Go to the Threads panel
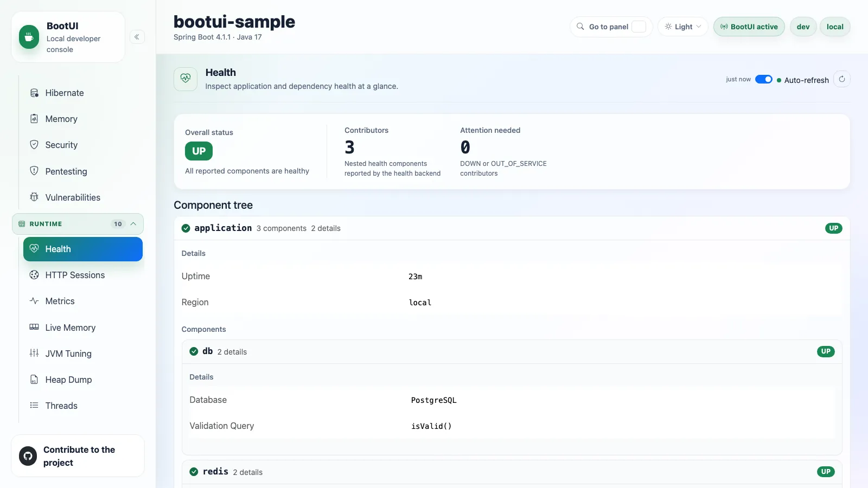Screen dimensions: 868x488 click(83, 406)
